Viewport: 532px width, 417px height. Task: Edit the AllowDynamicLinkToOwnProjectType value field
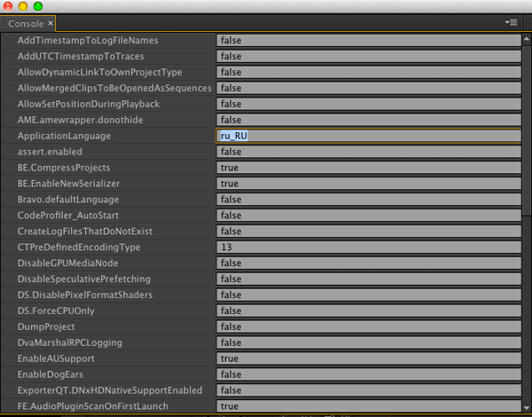pos(369,73)
